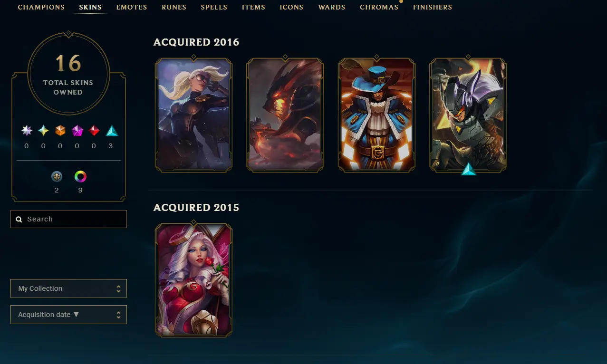Click the orange hexagon gem icon
Screen dimensions: 607x364
click(60, 131)
